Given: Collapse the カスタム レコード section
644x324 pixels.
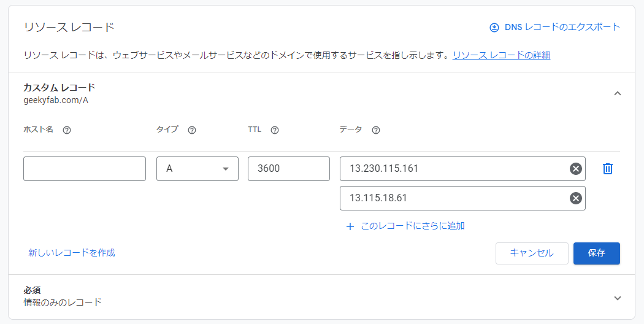Looking at the screenshot, I should (x=617, y=94).
